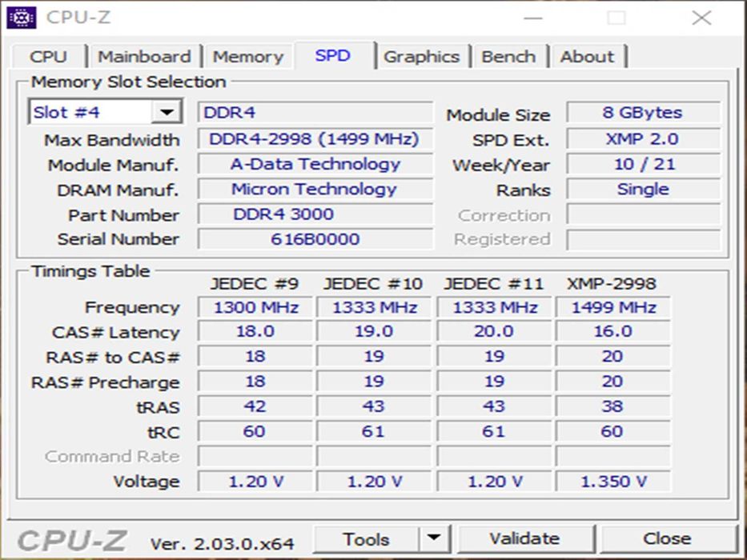Click tRC value 60 under JEDEC #9

tap(255, 432)
